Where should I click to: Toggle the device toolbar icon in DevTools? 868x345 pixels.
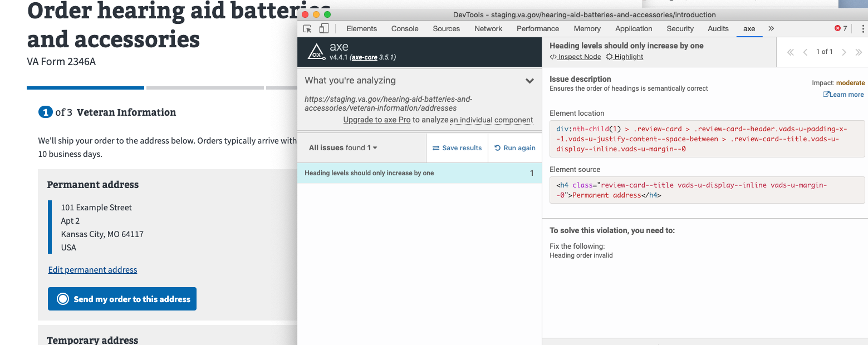click(323, 28)
